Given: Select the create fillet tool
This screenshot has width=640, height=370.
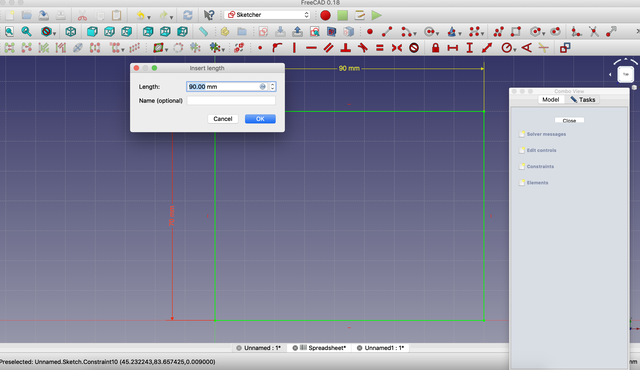Looking at the screenshot, I should point(576,31).
